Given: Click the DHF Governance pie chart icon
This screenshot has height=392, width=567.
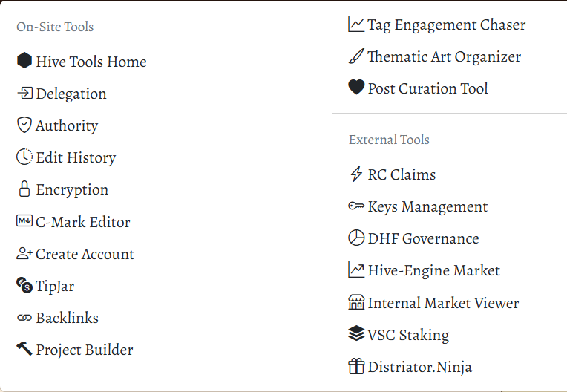Looking at the screenshot, I should tap(356, 238).
